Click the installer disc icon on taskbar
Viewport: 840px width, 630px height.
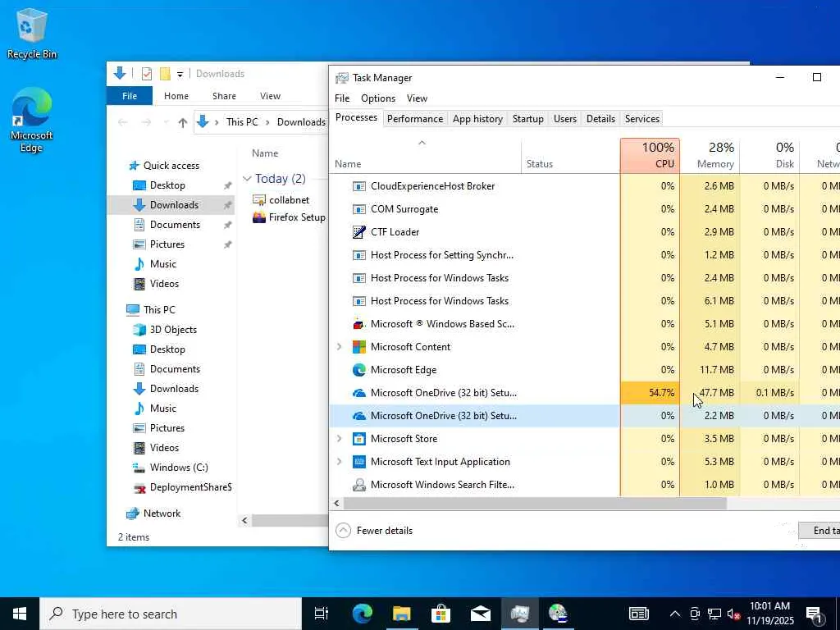pos(557,614)
